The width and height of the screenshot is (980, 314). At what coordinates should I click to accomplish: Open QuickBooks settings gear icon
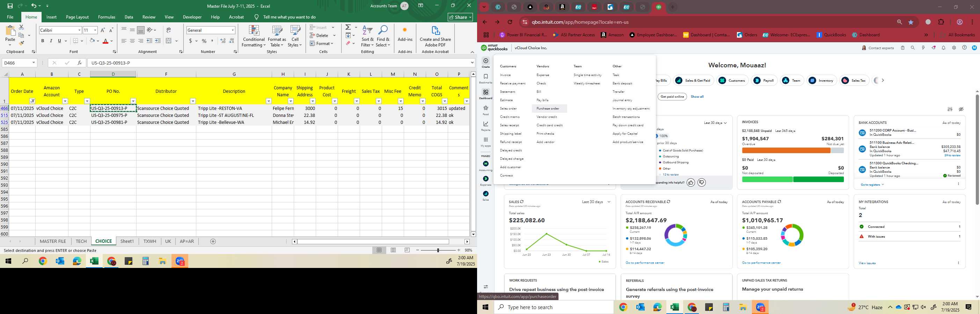pyautogui.click(x=954, y=48)
